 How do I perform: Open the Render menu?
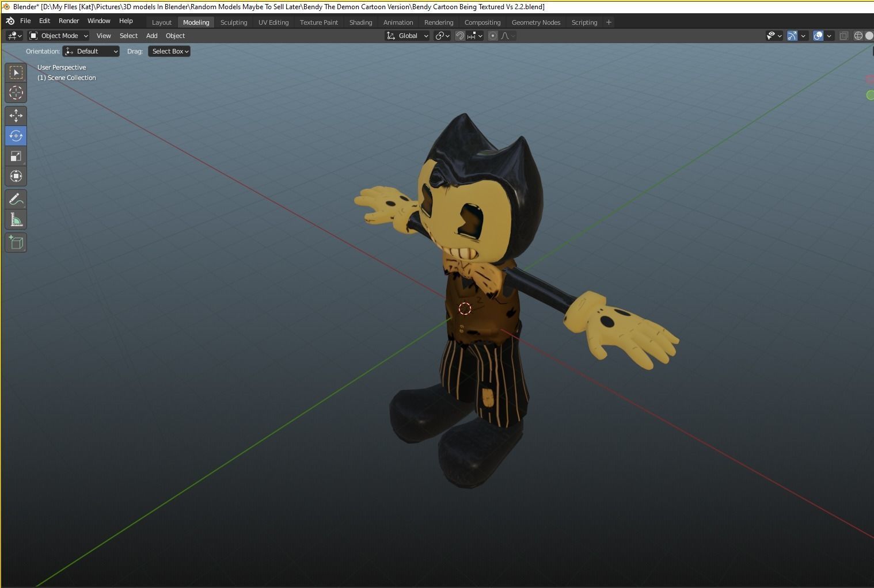pos(69,21)
